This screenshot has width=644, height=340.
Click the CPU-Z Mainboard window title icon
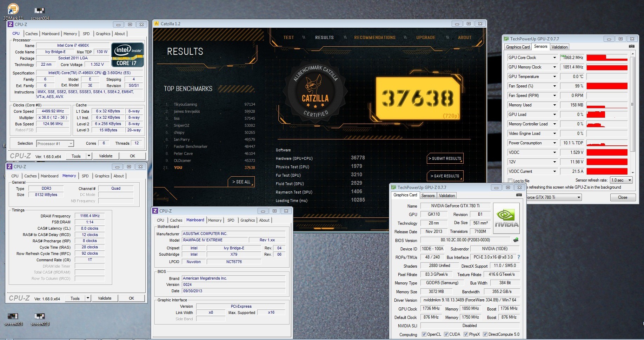[x=155, y=211]
